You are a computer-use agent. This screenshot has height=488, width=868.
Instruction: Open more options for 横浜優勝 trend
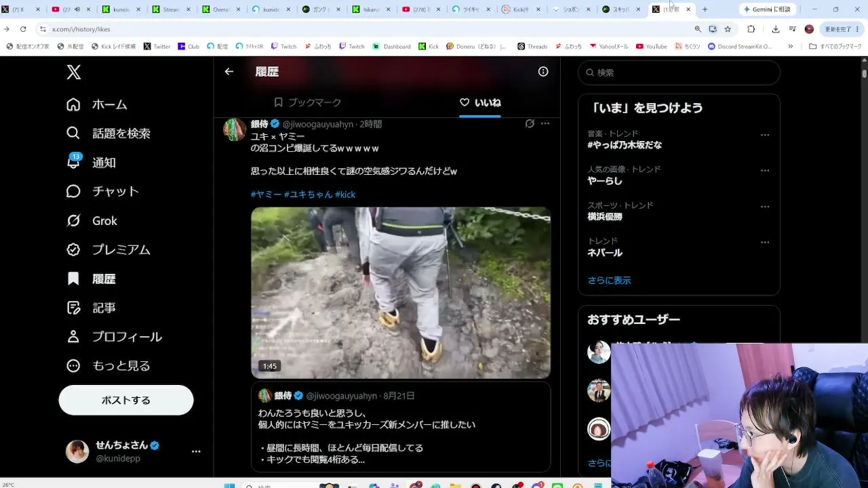[765, 207]
